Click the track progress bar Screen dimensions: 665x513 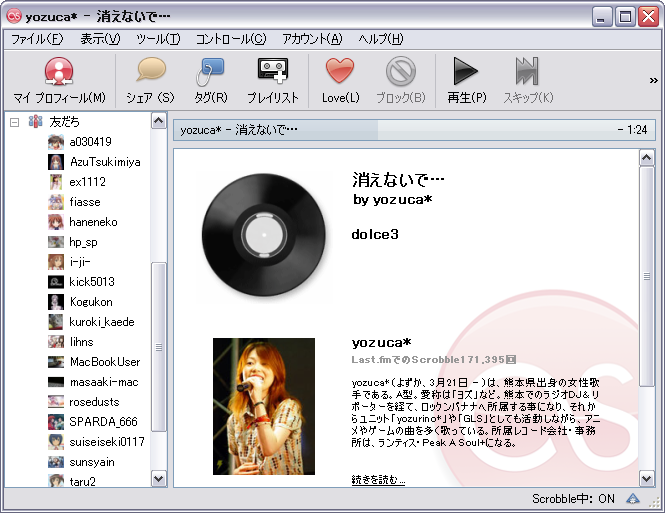coord(414,130)
